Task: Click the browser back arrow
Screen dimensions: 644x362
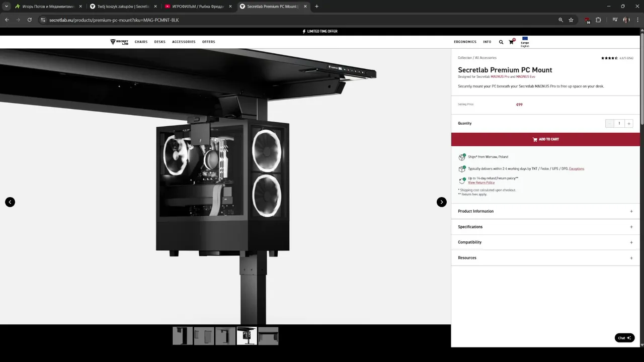Action: (x=7, y=20)
